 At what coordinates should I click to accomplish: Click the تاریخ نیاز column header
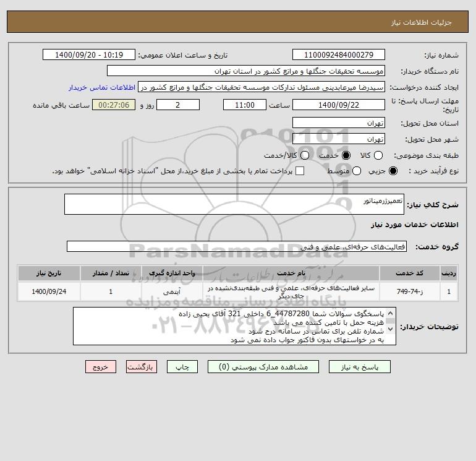tap(49, 273)
